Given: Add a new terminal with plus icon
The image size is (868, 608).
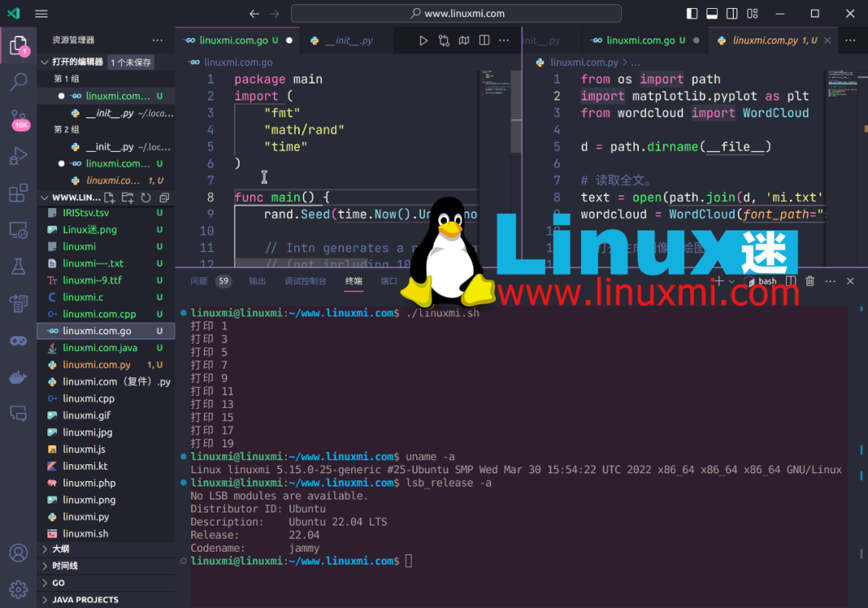Looking at the screenshot, I should tap(719, 281).
